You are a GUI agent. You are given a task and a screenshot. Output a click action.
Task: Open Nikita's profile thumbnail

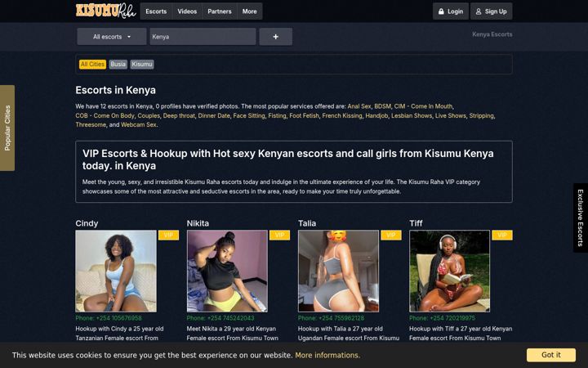pyautogui.click(x=227, y=272)
